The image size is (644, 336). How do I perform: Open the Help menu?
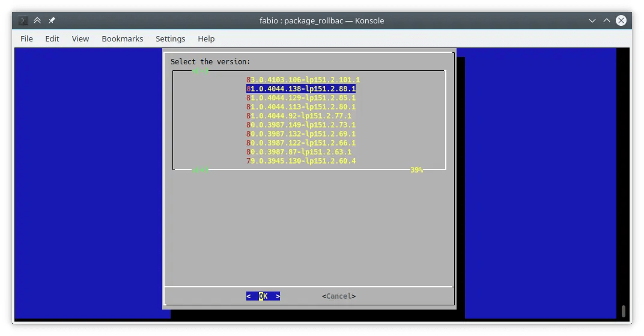pyautogui.click(x=206, y=38)
